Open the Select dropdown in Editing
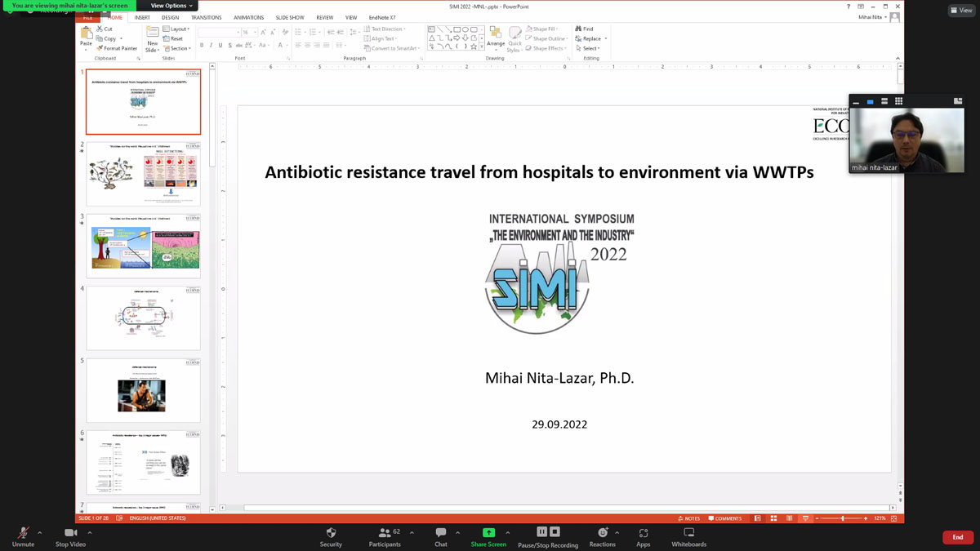 (588, 48)
